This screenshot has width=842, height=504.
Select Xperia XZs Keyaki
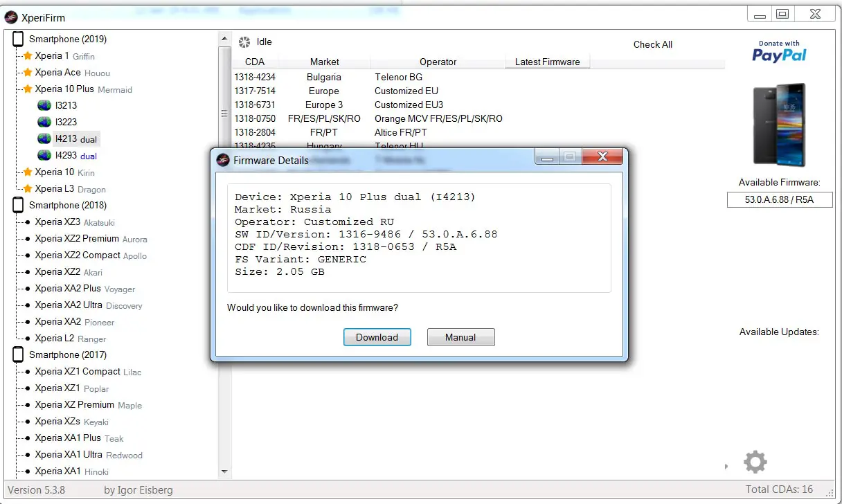click(x=71, y=422)
